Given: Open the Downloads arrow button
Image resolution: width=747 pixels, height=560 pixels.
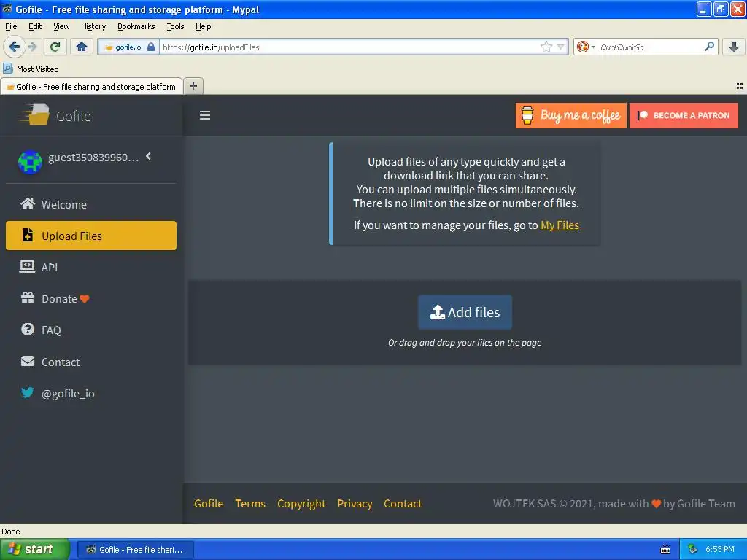Looking at the screenshot, I should coord(734,47).
